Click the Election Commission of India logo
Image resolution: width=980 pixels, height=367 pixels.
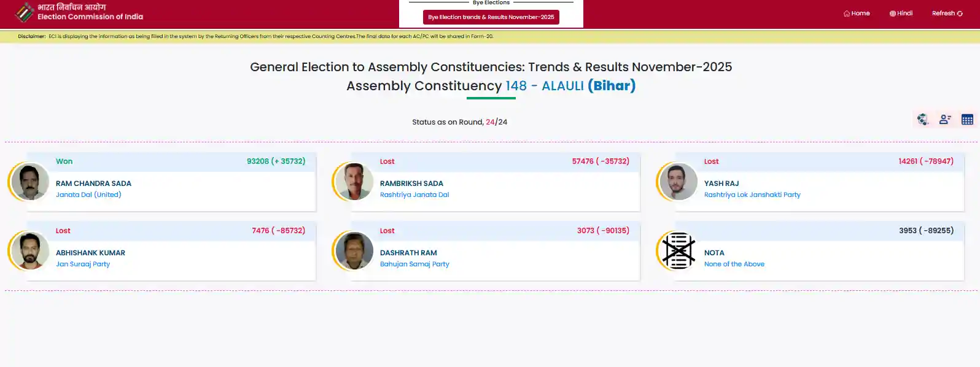25,12
